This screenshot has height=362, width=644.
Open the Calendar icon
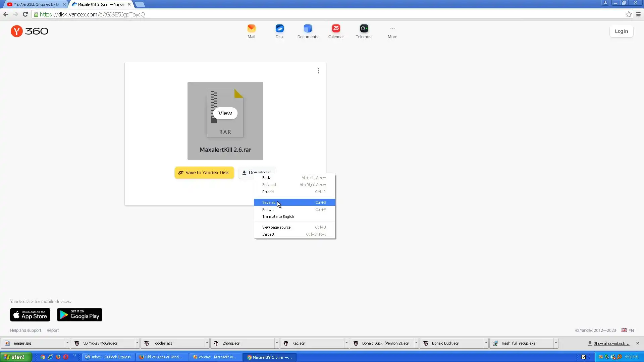336,28
